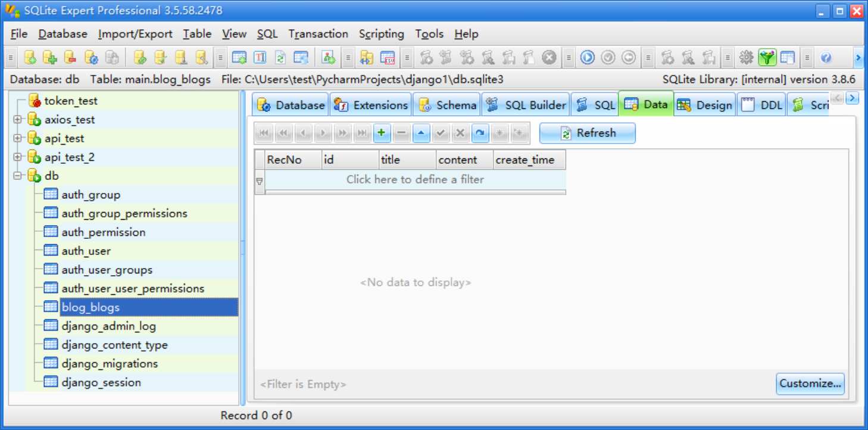Click the blue Start Transaction play icon
Viewport: 868px width, 430px height.
(588, 58)
